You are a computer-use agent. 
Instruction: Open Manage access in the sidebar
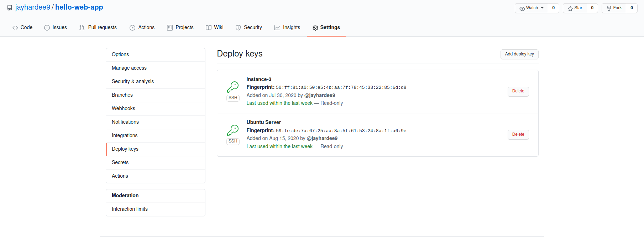click(156, 68)
